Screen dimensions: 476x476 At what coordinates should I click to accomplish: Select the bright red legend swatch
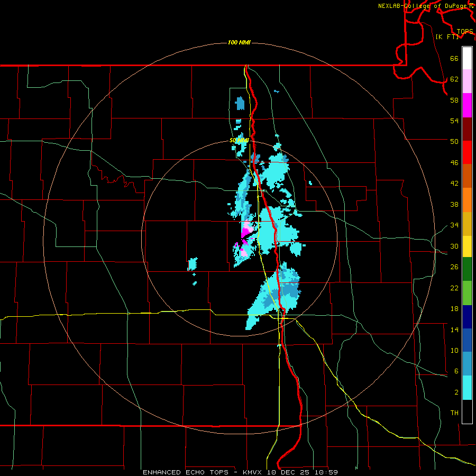tap(467, 152)
